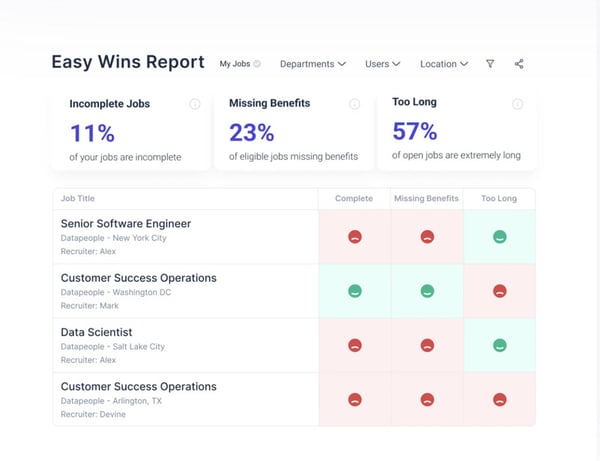
Task: Click the share icon in header
Action: pyautogui.click(x=519, y=64)
